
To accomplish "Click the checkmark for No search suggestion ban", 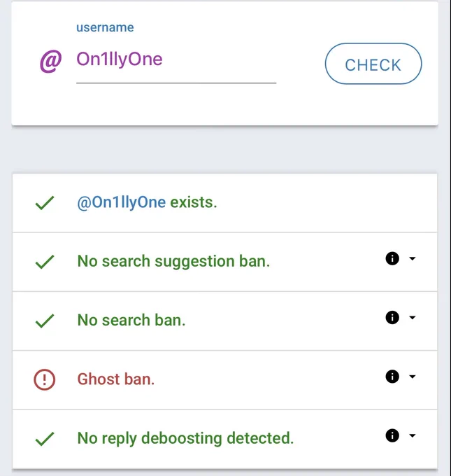I will (45, 262).
